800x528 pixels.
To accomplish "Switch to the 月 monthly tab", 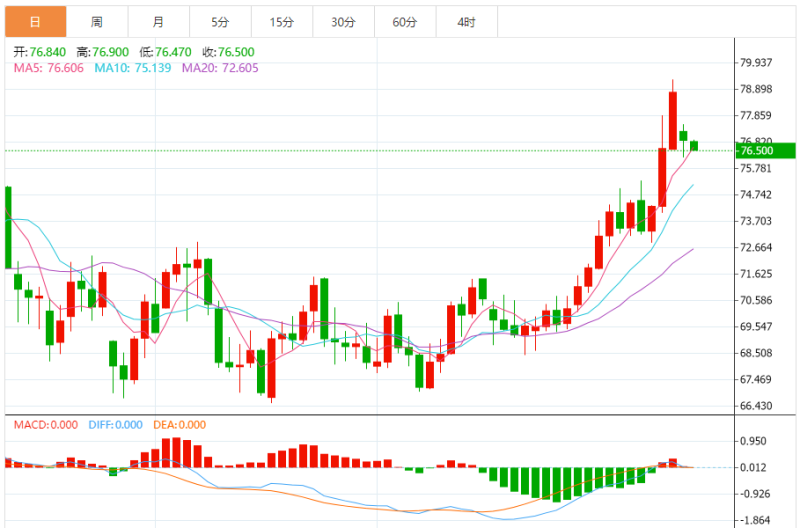I will pyautogui.click(x=159, y=22).
